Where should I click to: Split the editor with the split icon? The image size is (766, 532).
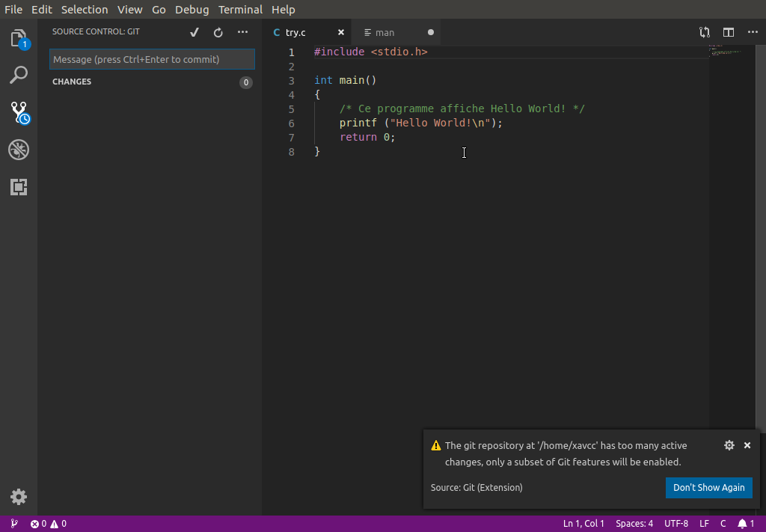(729, 32)
